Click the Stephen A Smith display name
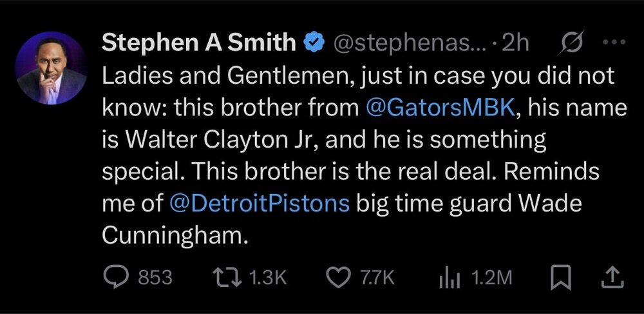Screen dimensions: 644x314 coord(201,43)
